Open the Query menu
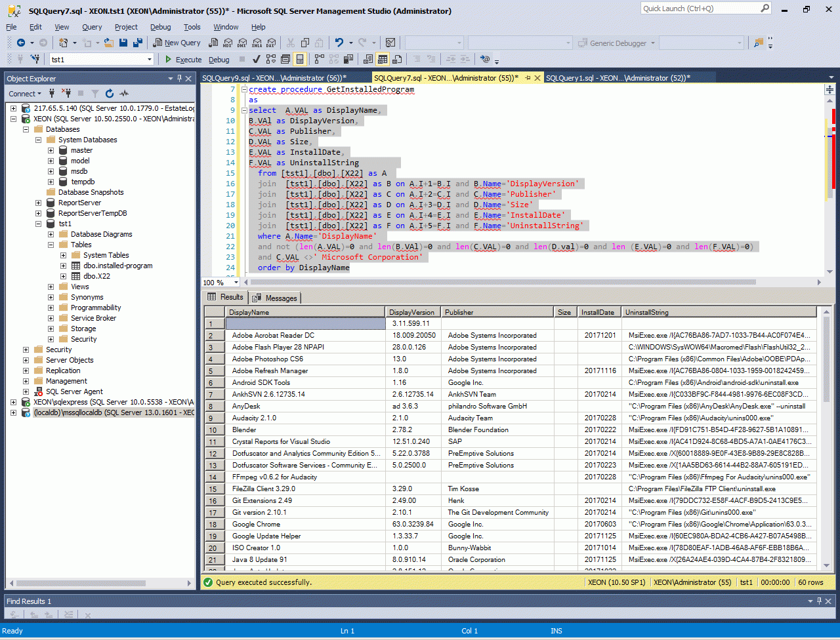840x640 pixels. [x=92, y=27]
